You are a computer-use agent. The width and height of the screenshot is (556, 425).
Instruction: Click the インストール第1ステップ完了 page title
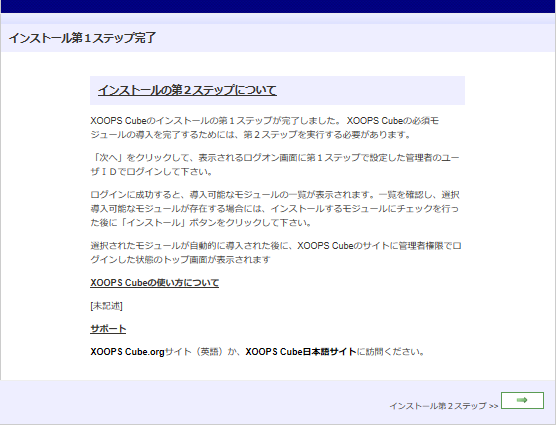click(82, 38)
